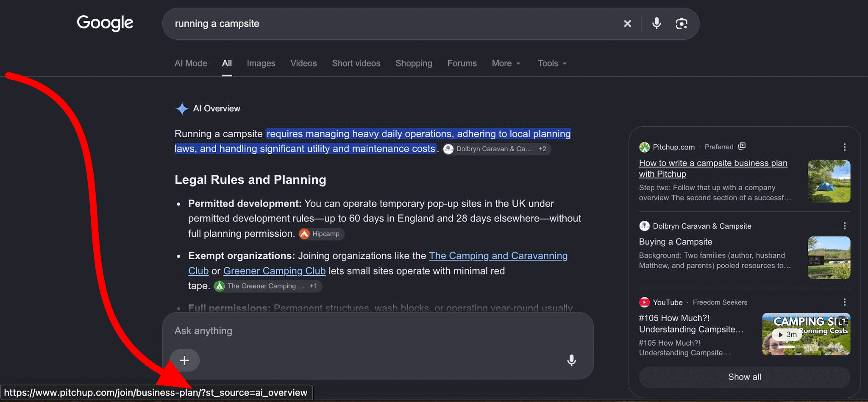
Task: Expand the More search filters dropdown
Action: (x=506, y=64)
